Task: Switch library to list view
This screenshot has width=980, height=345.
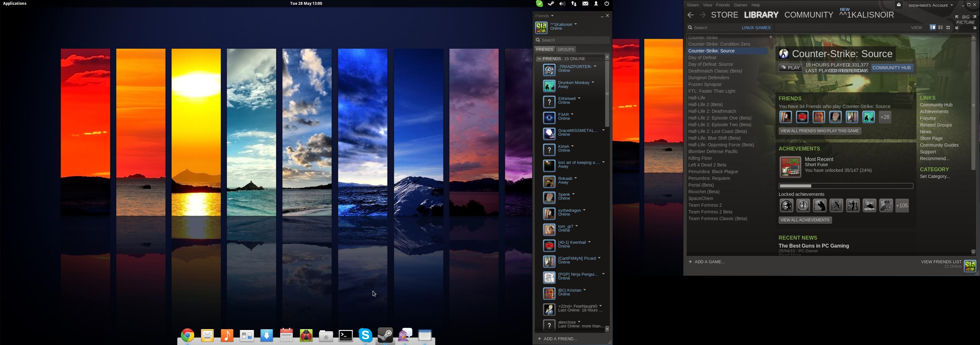Action: click(x=940, y=27)
